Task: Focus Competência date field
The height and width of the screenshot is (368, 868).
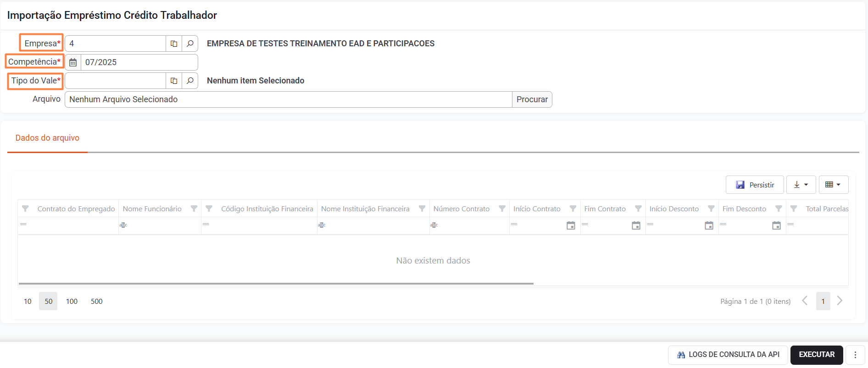Action: click(x=139, y=62)
